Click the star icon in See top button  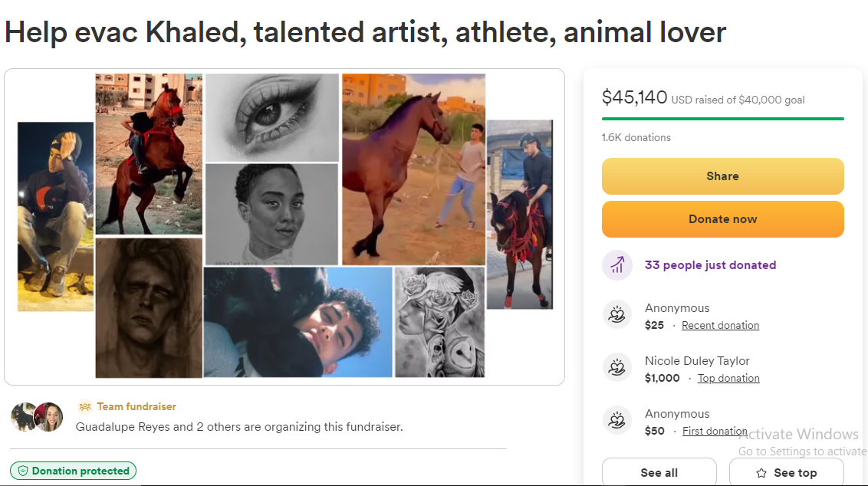coord(761,473)
